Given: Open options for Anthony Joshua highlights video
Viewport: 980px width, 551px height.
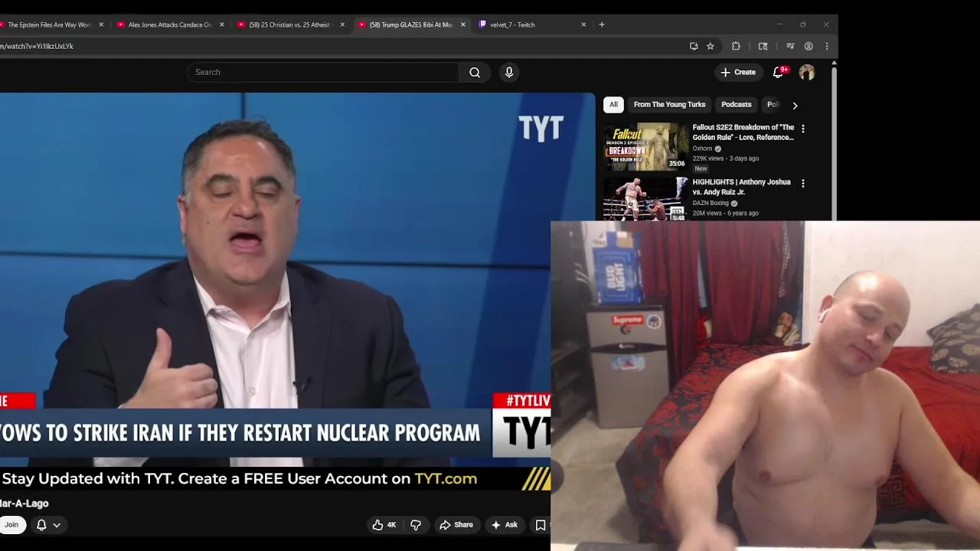Looking at the screenshot, I should tap(802, 184).
